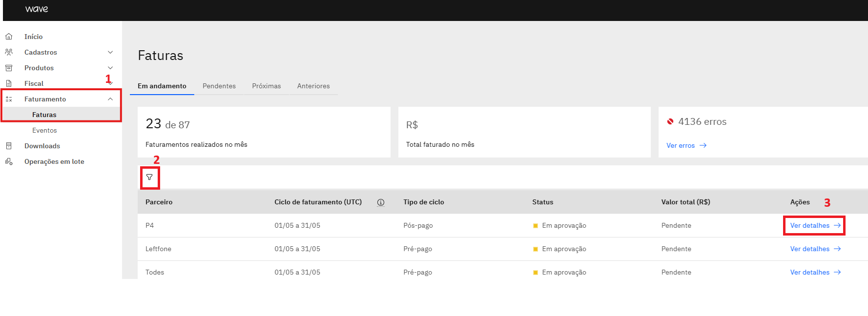
Task: Open Ver detalhes for P4
Action: coord(815,225)
